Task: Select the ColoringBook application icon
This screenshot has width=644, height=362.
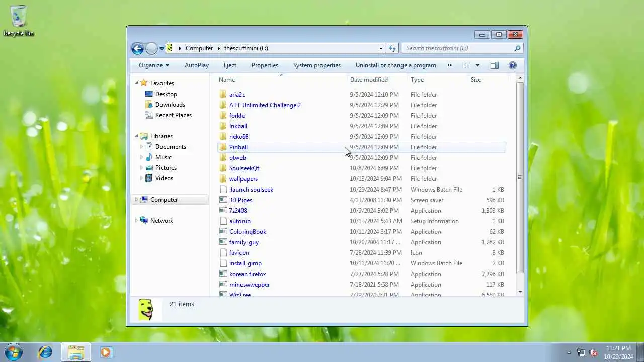Action: coord(223,232)
